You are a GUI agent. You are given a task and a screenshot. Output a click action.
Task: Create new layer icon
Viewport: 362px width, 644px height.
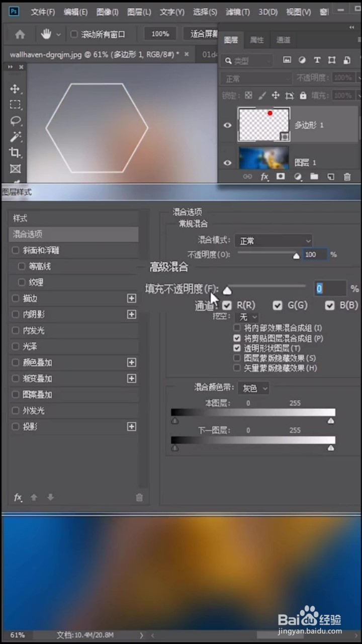click(330, 177)
